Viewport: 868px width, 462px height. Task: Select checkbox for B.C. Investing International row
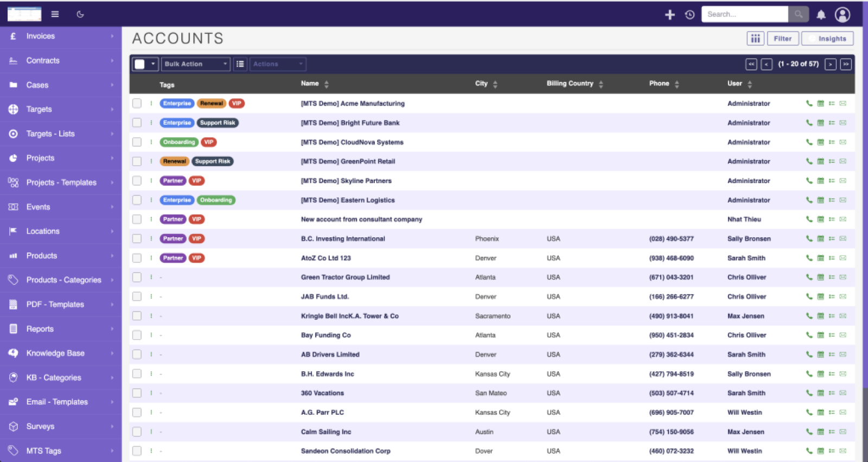[137, 238]
